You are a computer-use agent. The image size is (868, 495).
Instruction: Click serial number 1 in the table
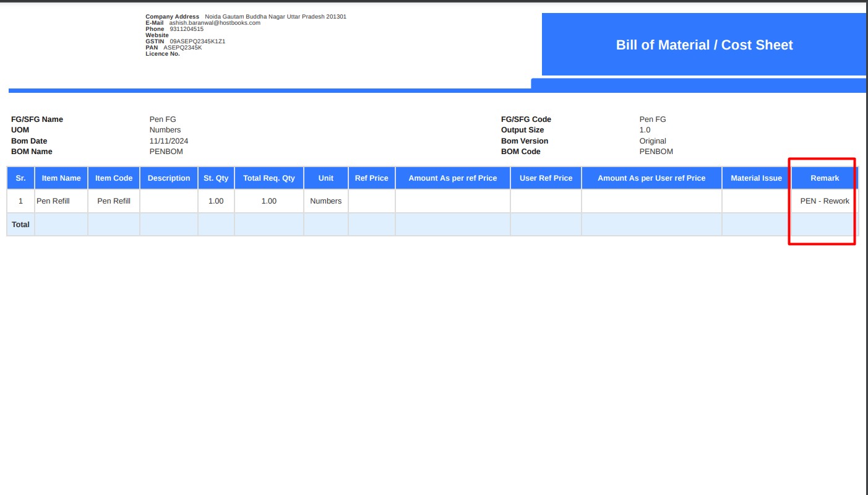pyautogui.click(x=20, y=201)
